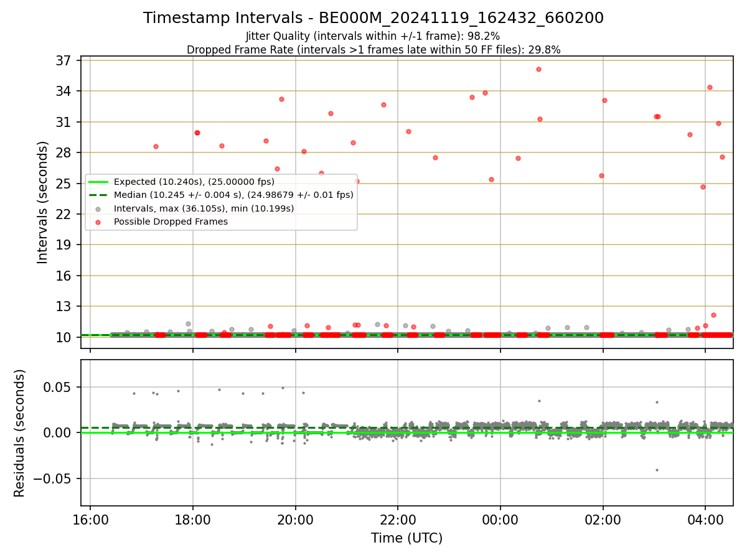Click the 'Time (UTC)' x-axis label

coord(407,538)
